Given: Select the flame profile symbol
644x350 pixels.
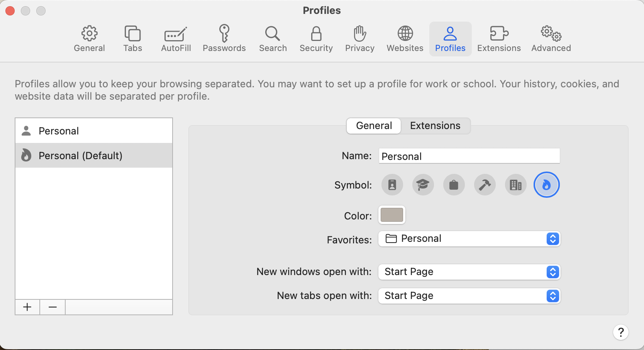Looking at the screenshot, I should click(x=546, y=185).
